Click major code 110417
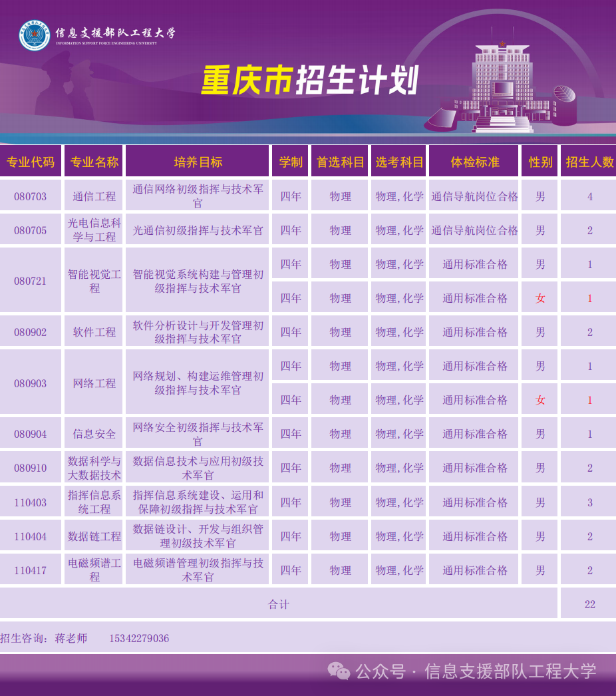 point(30,570)
